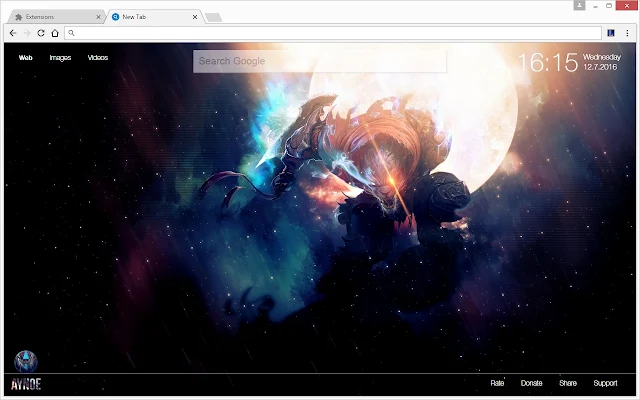640x400 pixels.
Task: Open the Support link
Action: [x=605, y=383]
